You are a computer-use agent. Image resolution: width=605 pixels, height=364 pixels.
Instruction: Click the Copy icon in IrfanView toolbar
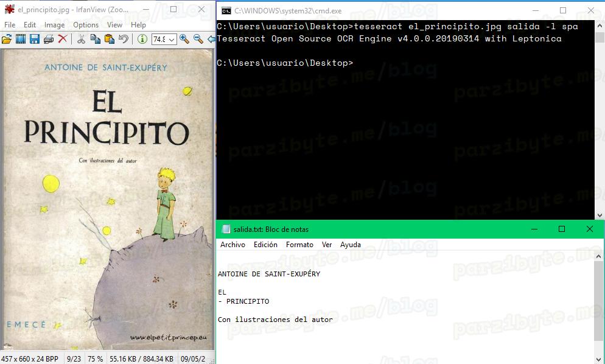96,39
